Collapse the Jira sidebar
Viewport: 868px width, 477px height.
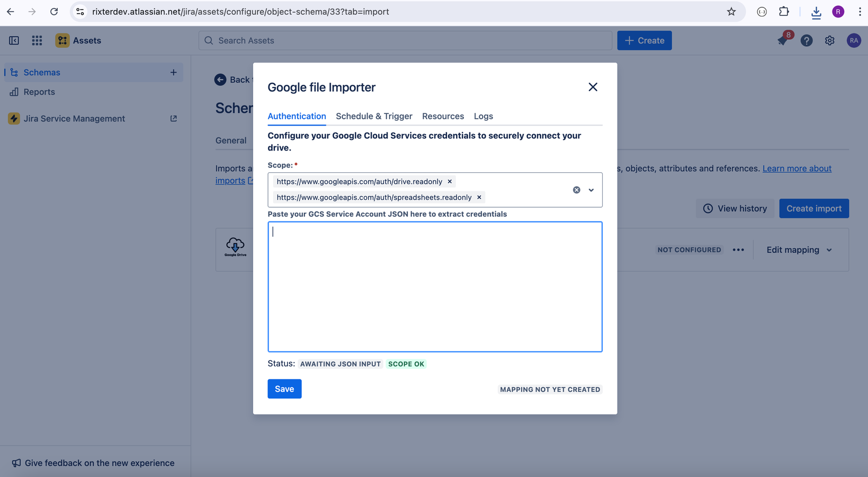coord(14,40)
